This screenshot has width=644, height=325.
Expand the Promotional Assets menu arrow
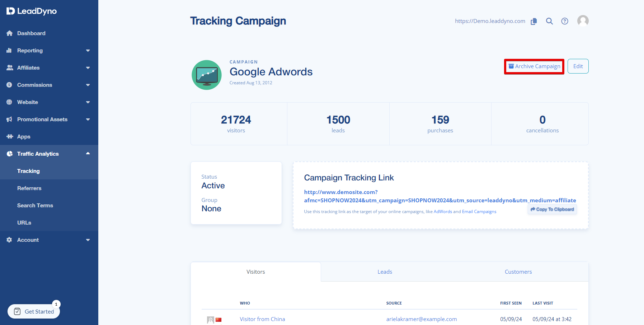88,119
